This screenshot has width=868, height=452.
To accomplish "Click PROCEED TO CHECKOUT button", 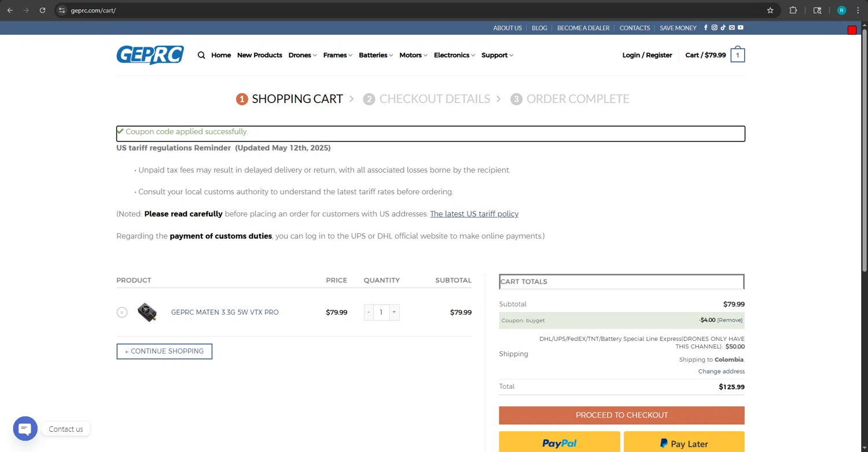I will coord(621,415).
